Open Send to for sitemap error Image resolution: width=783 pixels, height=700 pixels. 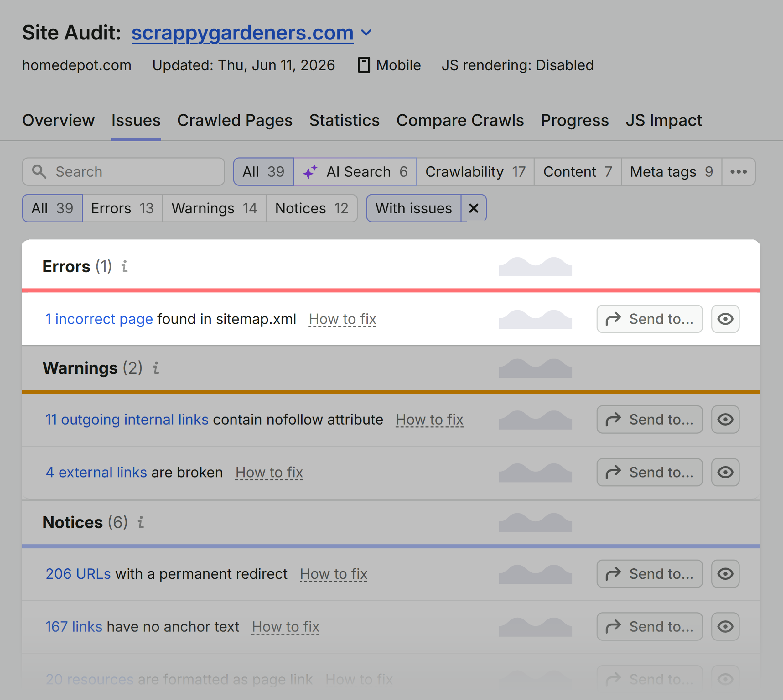650,319
